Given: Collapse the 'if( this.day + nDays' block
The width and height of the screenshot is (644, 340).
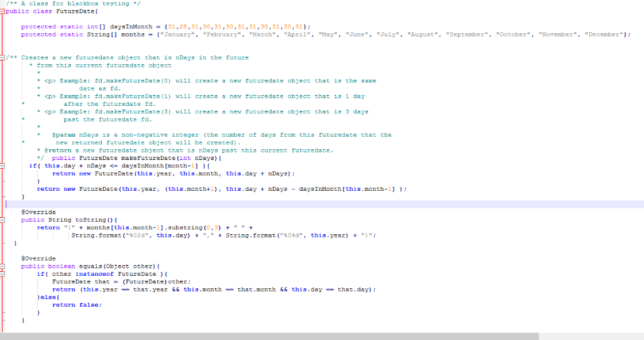Looking at the screenshot, I should 2,166.
